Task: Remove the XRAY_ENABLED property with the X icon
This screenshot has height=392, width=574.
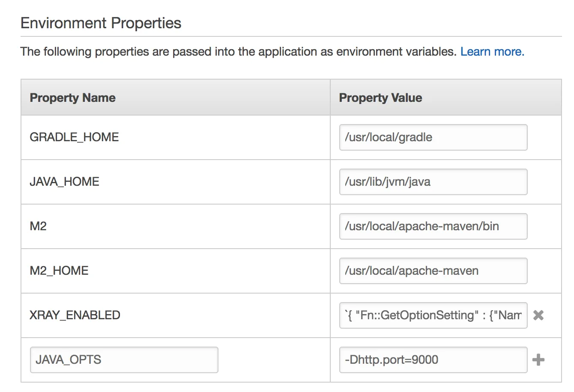Action: [x=538, y=315]
